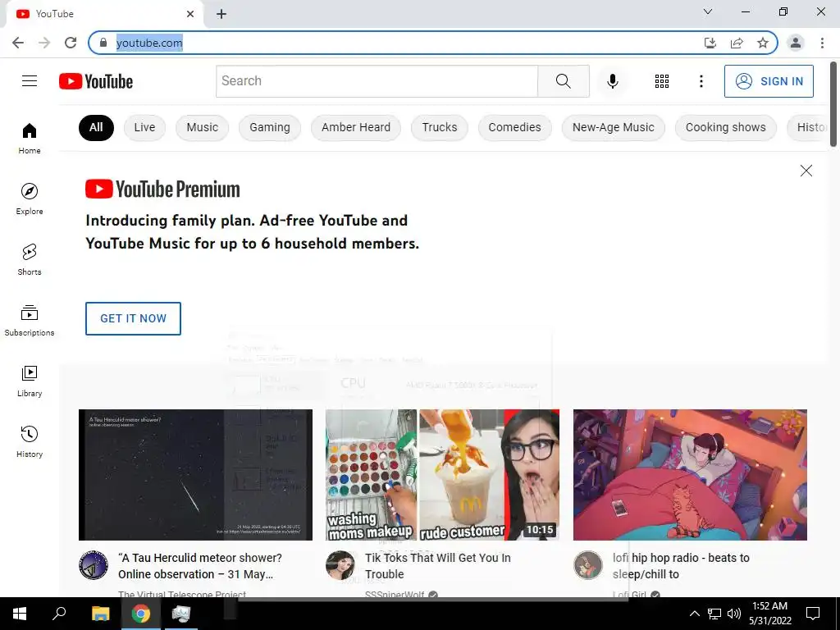The height and width of the screenshot is (630, 840).
Task: Click the share this page icon
Action: click(737, 43)
